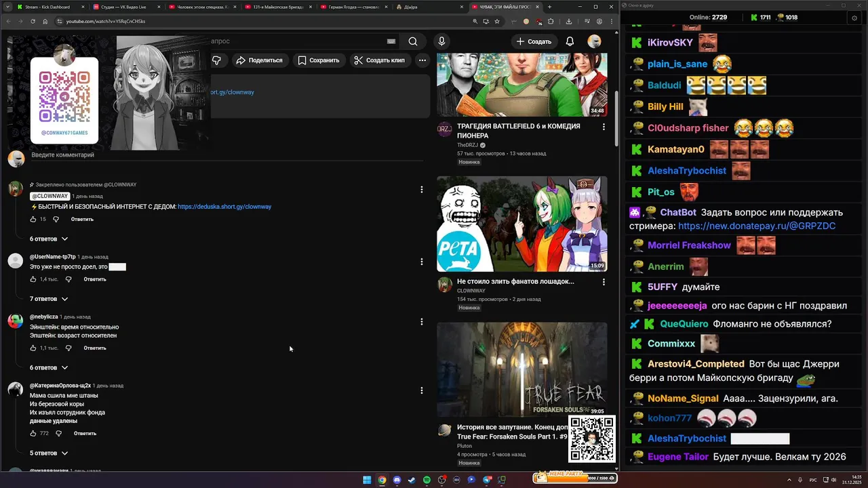868x488 pixels.
Task: Open Discord from the taskbar
Action: coord(397,480)
